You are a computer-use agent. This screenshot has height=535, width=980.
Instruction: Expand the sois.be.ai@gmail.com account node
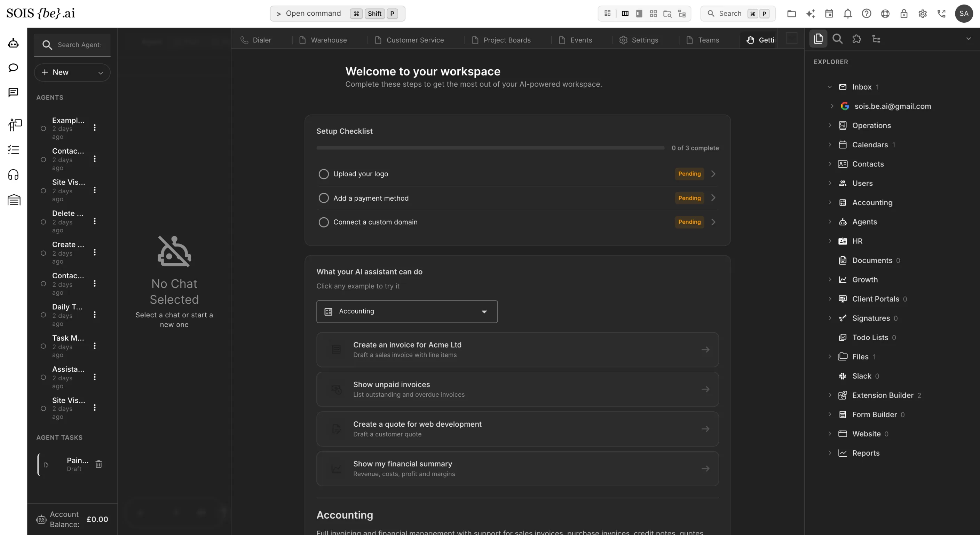tap(832, 106)
